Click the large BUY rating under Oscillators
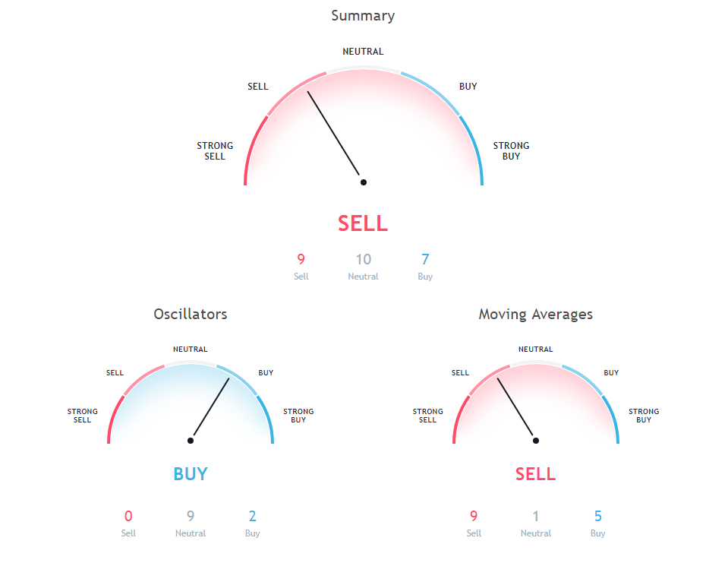Screen dimensions: 728x563 pos(191,474)
